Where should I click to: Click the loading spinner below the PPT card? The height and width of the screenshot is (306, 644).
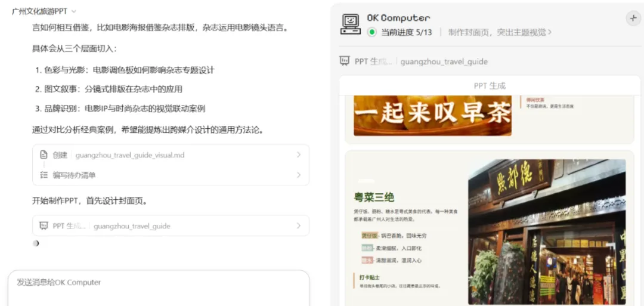pos(36,243)
